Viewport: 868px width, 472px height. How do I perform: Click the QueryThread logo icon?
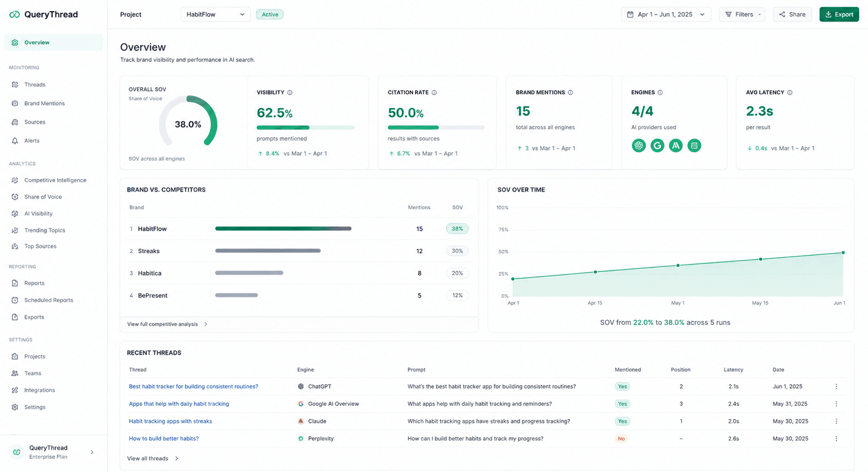[x=14, y=14]
